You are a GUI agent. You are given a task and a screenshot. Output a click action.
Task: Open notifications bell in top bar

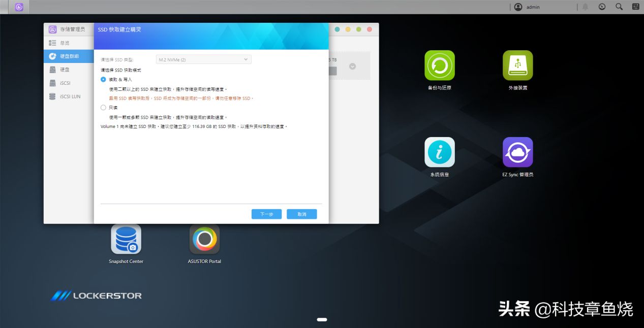tap(586, 7)
